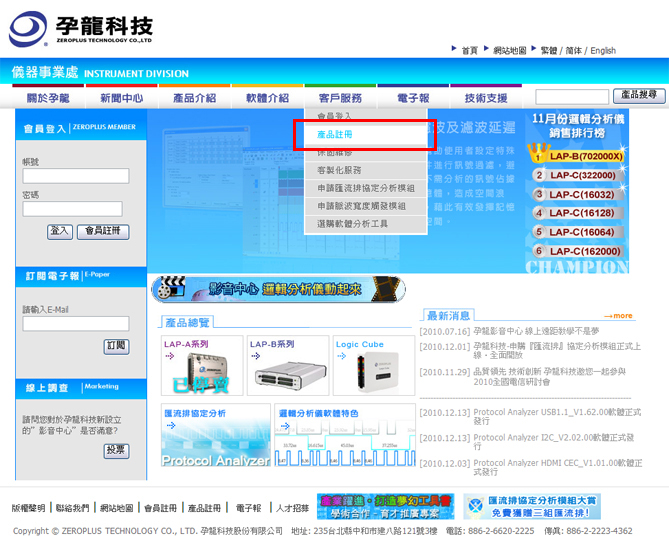669x547 pixels.
Task: Select 申請匯流排協定分析模組 menu entry
Action: (x=366, y=188)
